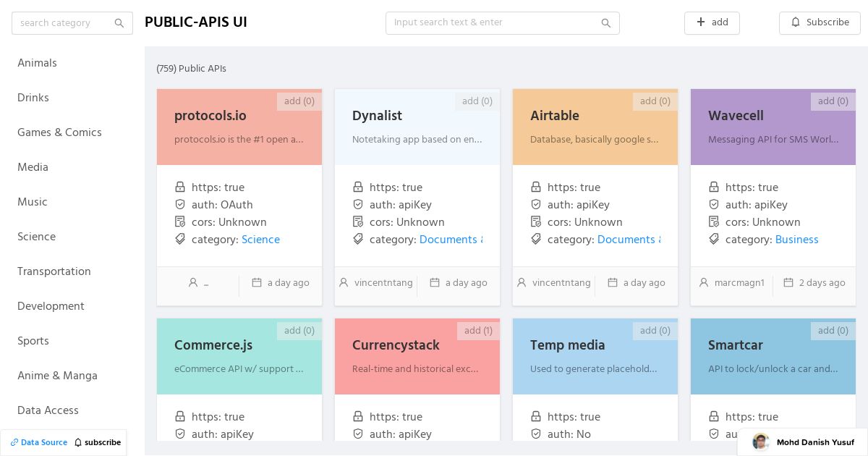Click the calendar icon on protocols.io card footer
Viewport: 868px width, 456px height.
[x=257, y=283]
